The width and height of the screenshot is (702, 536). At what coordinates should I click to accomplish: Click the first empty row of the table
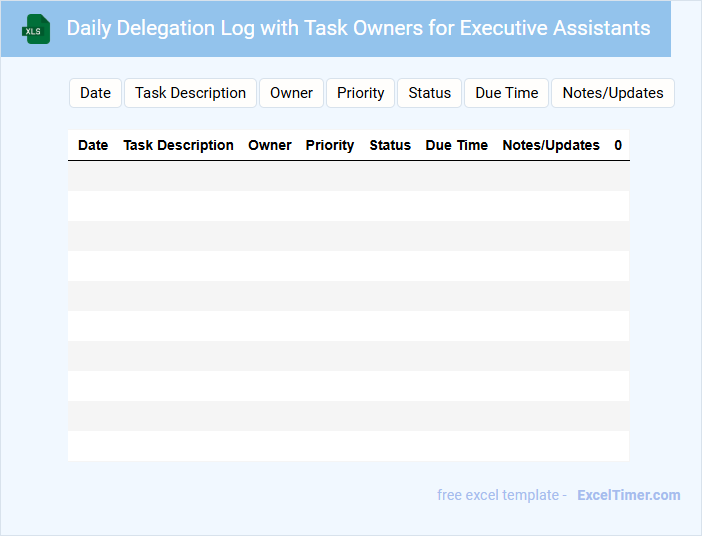coord(348,176)
